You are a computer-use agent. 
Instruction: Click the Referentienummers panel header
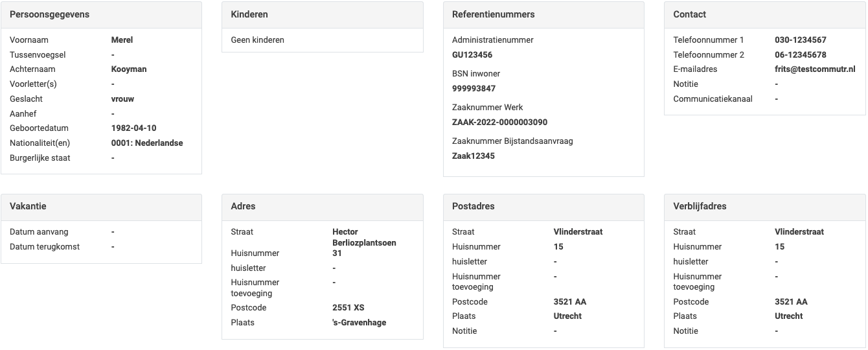(493, 14)
